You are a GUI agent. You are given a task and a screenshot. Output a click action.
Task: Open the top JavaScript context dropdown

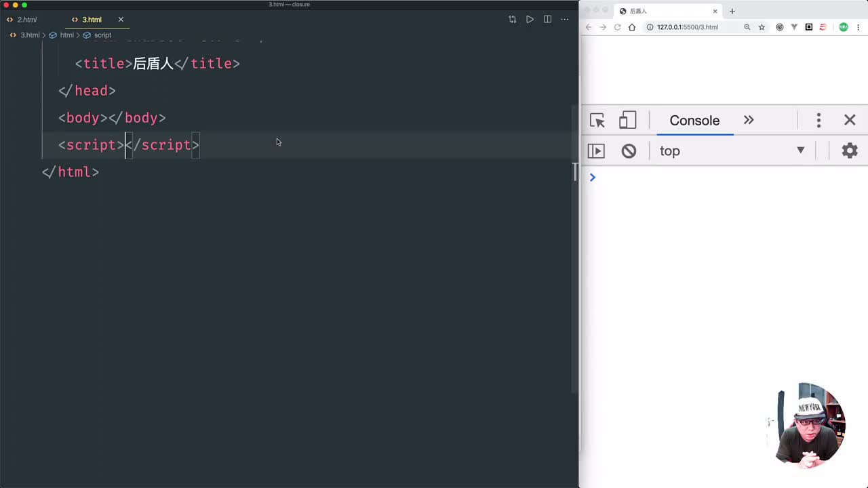[732, 150]
